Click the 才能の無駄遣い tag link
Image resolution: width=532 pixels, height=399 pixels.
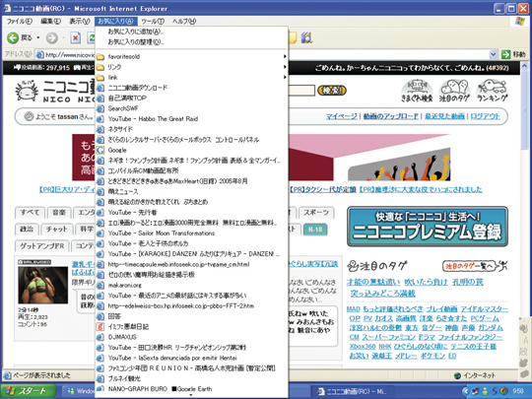(373, 282)
